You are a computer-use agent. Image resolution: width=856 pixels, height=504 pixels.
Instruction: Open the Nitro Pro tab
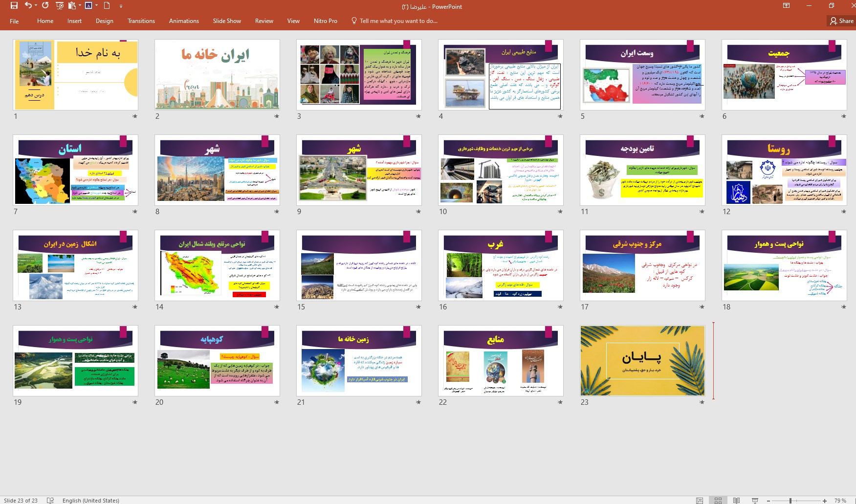tap(325, 21)
